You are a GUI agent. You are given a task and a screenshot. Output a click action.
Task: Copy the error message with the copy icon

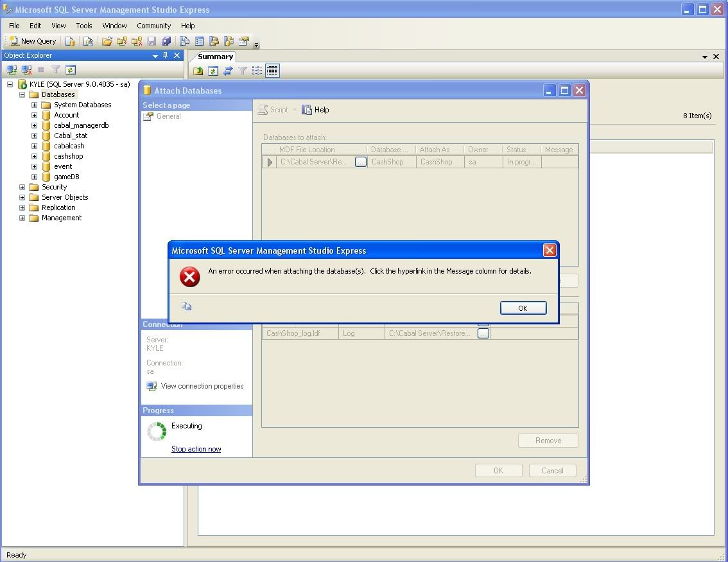coord(187,306)
